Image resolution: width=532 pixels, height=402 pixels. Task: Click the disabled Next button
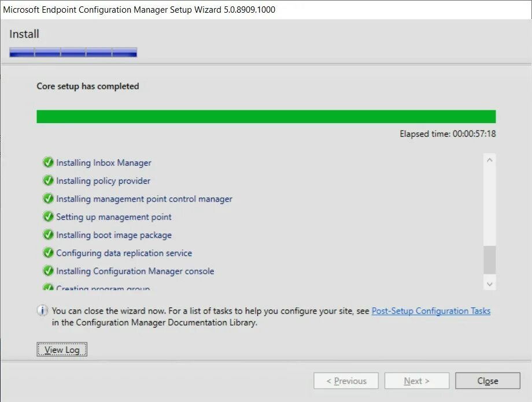click(417, 381)
